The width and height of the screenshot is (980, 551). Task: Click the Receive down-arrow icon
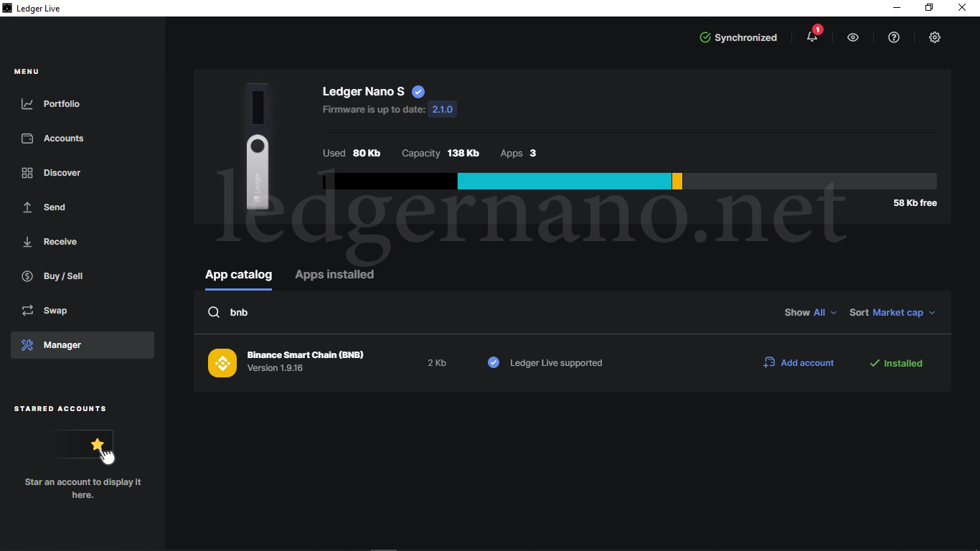(27, 242)
